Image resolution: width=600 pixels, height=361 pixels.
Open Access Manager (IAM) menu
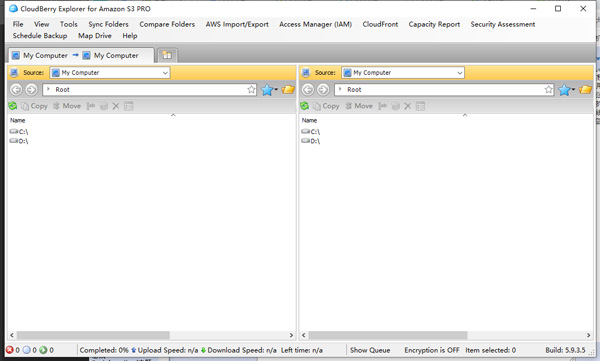pos(315,24)
